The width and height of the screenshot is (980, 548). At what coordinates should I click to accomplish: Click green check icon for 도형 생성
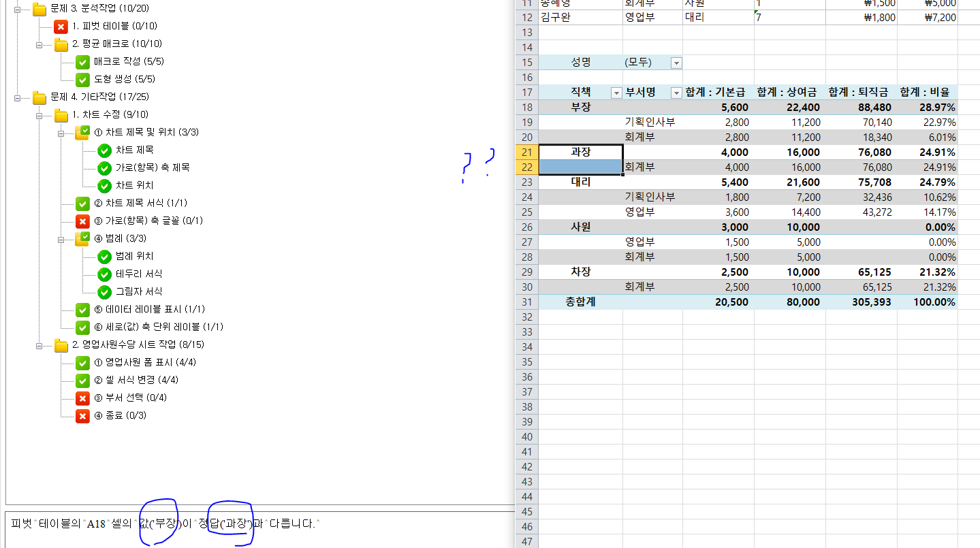82,80
